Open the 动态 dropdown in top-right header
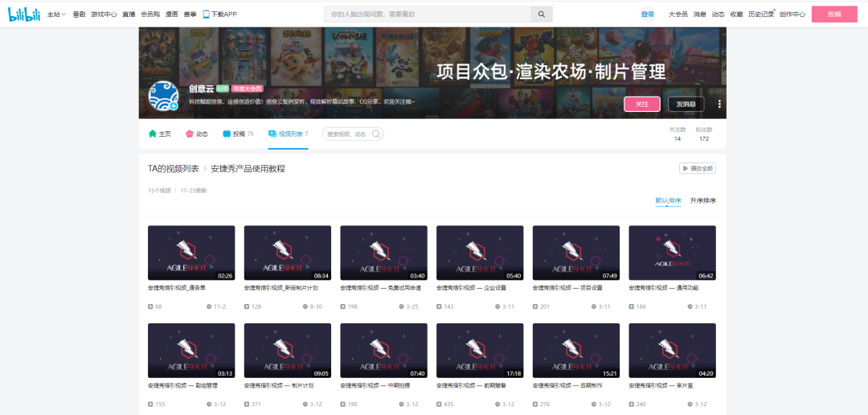Viewport: 868px width, 415px height. tap(718, 14)
